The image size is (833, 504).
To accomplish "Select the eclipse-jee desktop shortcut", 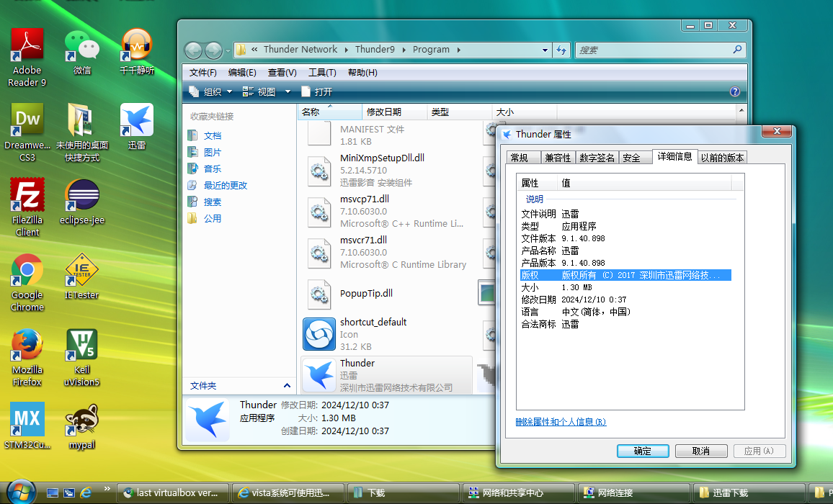I will pyautogui.click(x=82, y=202).
